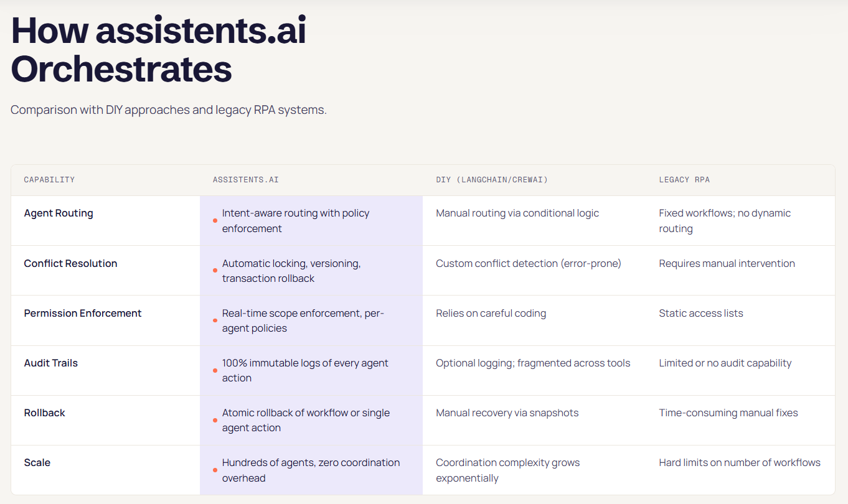Click the "LEGACY RPA" column header

[x=684, y=180]
